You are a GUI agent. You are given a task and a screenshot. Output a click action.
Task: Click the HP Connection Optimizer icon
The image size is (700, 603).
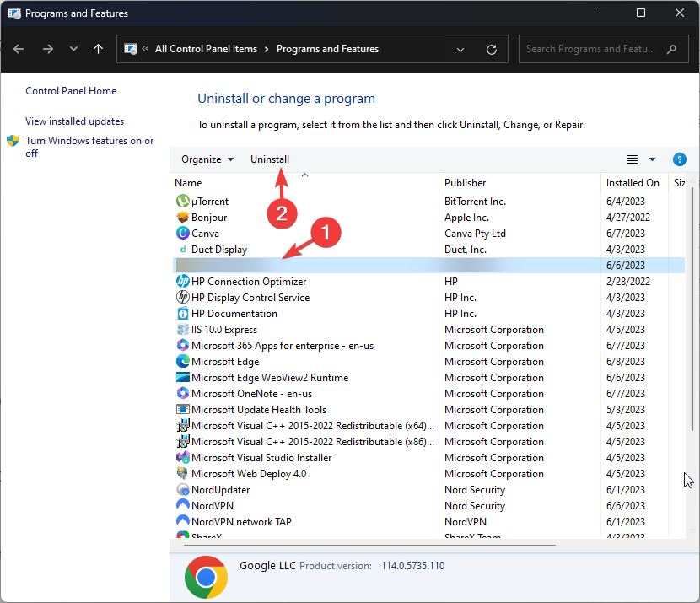coord(182,281)
